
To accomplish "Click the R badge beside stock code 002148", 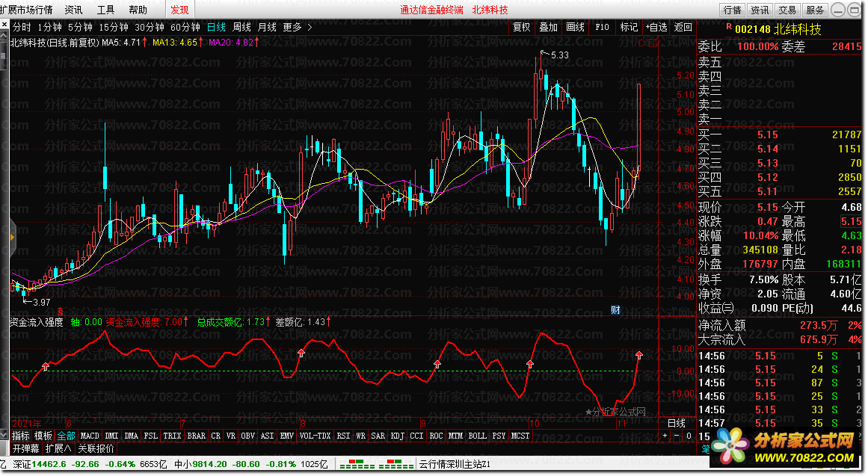I will tap(729, 27).
